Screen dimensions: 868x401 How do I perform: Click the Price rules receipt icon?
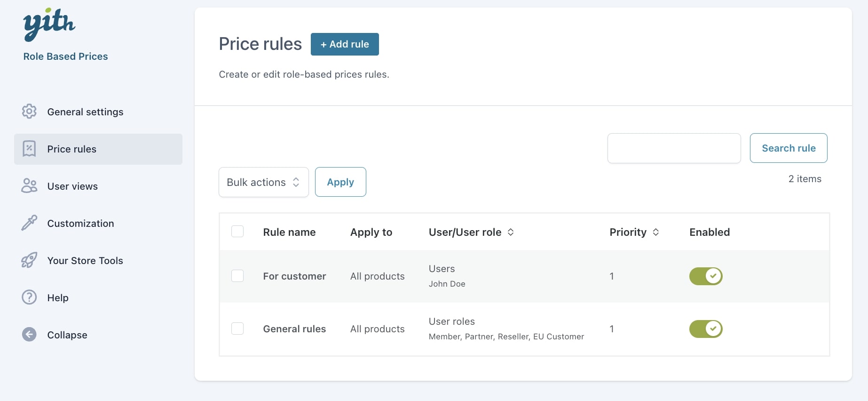coord(29,149)
